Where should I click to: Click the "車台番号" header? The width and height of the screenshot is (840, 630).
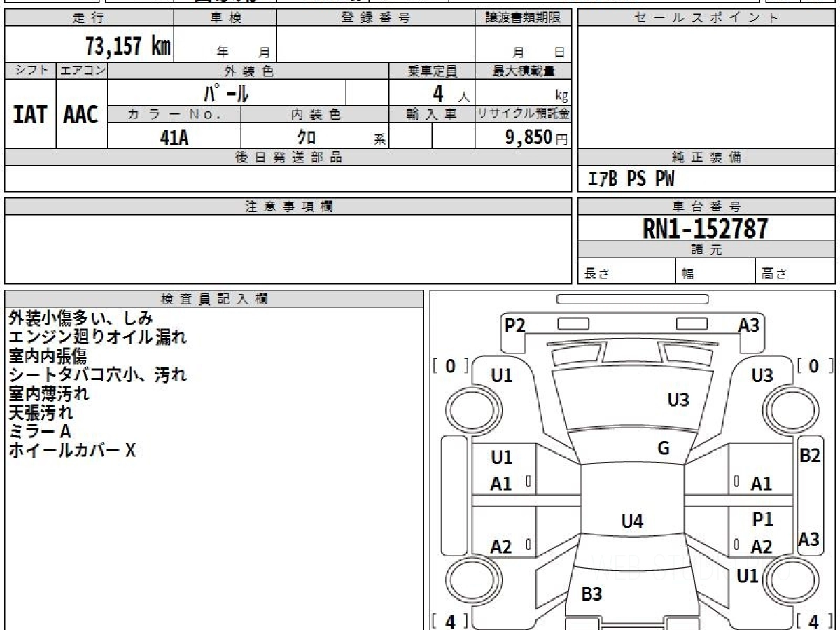706,206
